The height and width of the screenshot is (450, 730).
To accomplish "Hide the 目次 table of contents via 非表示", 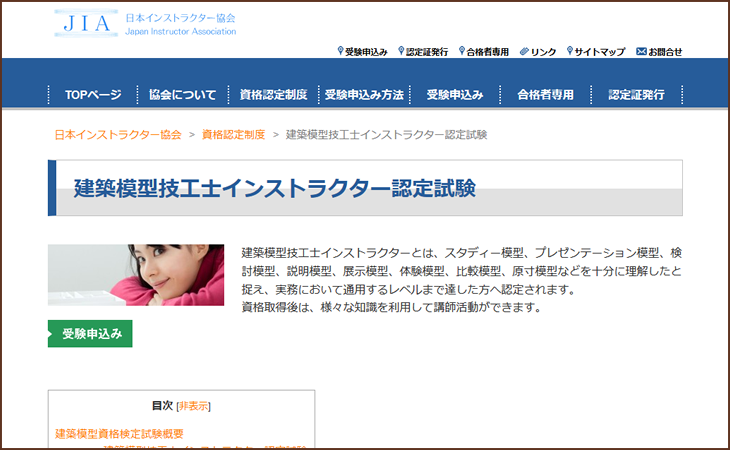I will click(194, 406).
